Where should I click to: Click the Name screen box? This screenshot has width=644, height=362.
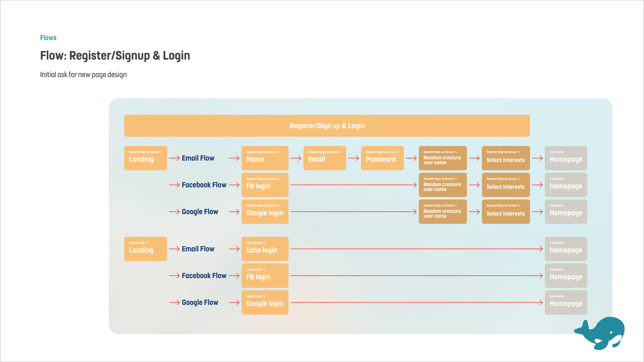coord(265,158)
